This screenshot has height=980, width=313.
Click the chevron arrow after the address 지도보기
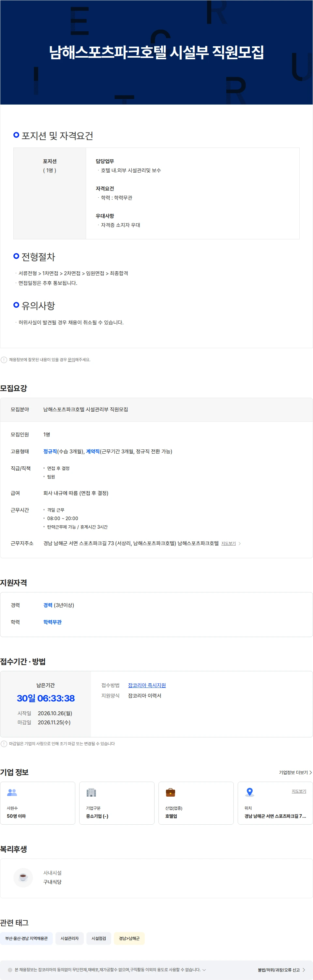[x=240, y=543]
